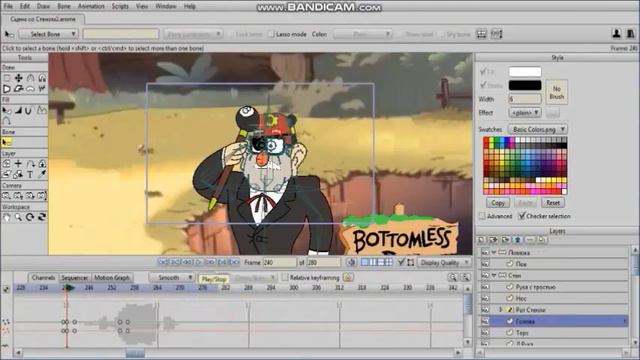
Task: Click the Reset button in Style panel
Action: click(x=553, y=202)
